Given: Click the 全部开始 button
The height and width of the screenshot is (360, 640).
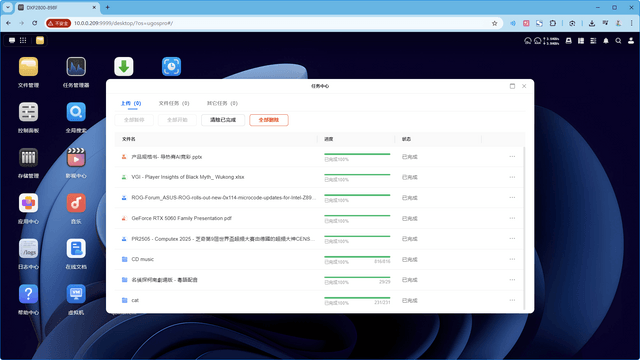Looking at the screenshot, I should coord(177,120).
